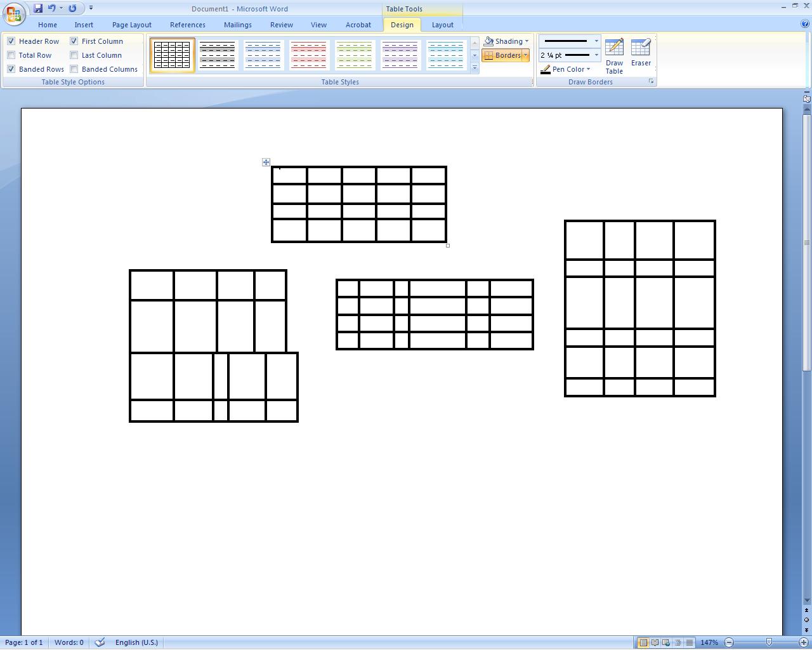
Task: Open Word Help question mark icon
Action: pyautogui.click(x=804, y=24)
